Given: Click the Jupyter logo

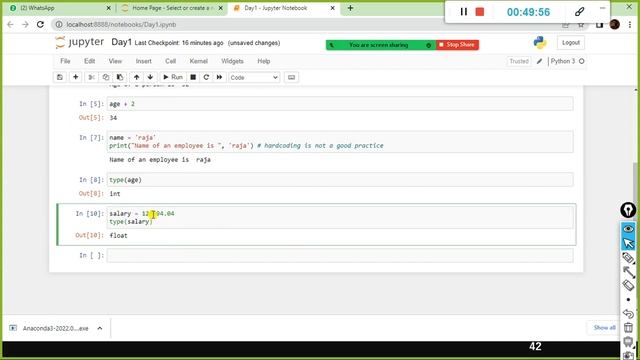Looking at the screenshot, I should [x=80, y=42].
